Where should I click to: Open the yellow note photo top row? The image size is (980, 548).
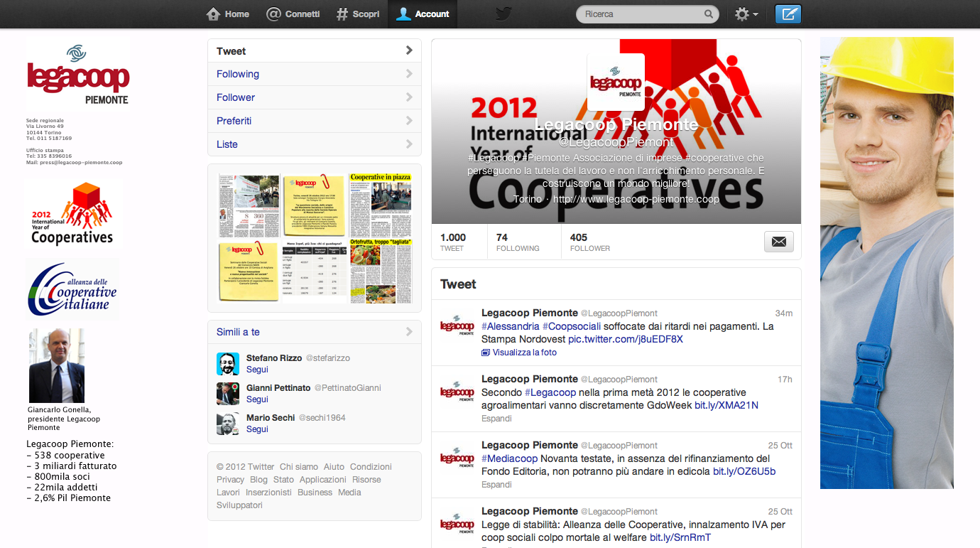[x=313, y=205]
